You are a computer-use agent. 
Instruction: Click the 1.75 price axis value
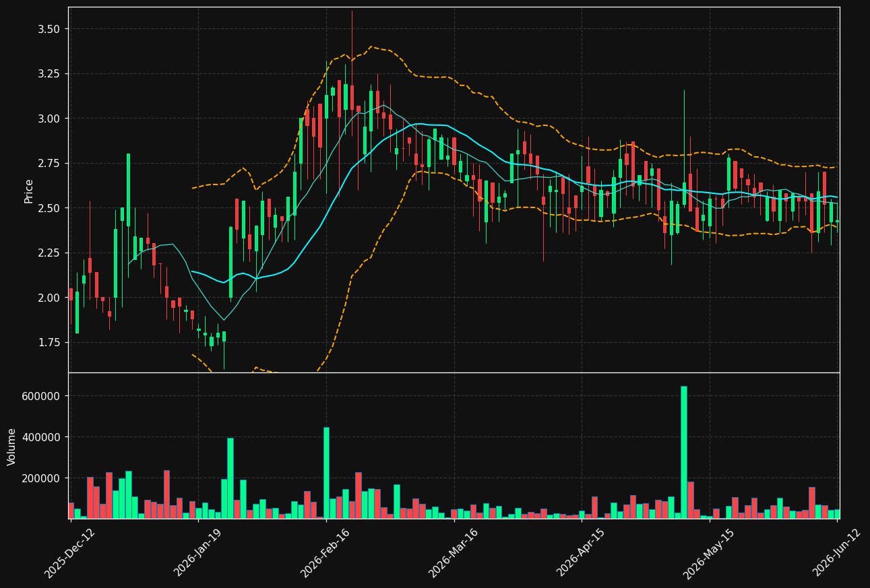tap(49, 342)
